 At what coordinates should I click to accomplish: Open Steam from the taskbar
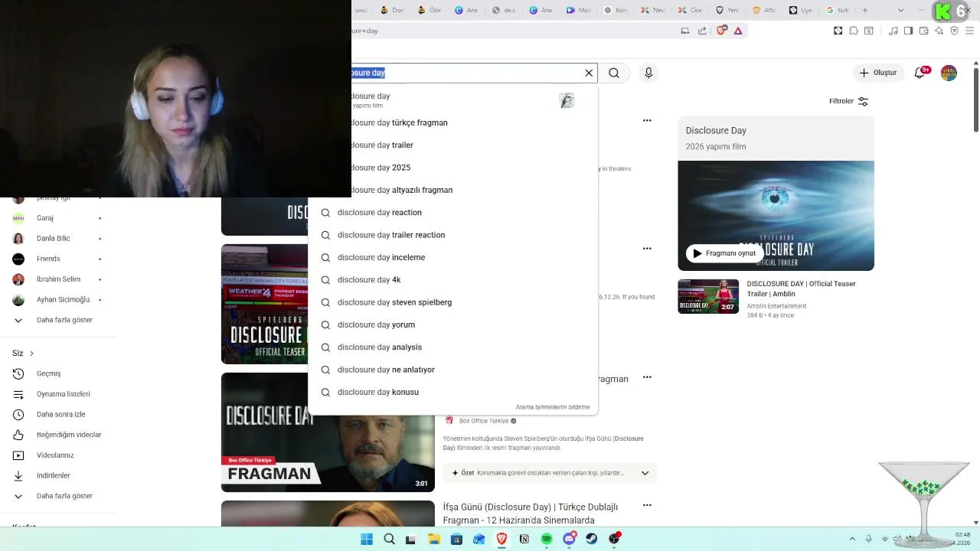pos(592,539)
